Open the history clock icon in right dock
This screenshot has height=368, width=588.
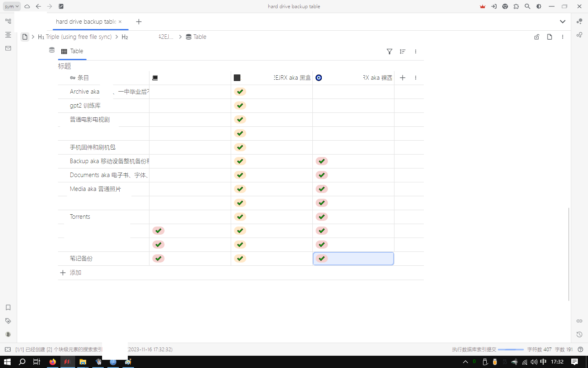pos(579,334)
